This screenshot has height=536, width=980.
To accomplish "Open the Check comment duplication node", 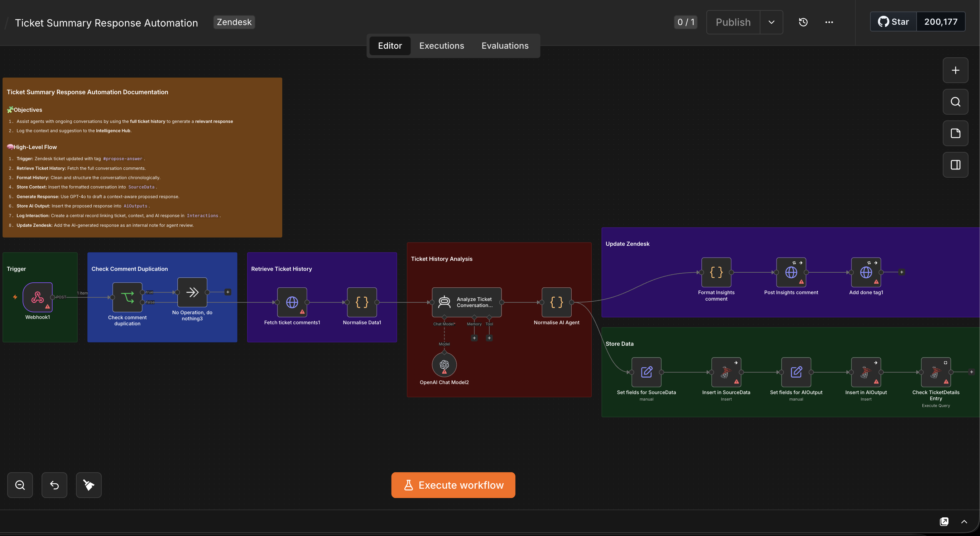I will tap(127, 297).
